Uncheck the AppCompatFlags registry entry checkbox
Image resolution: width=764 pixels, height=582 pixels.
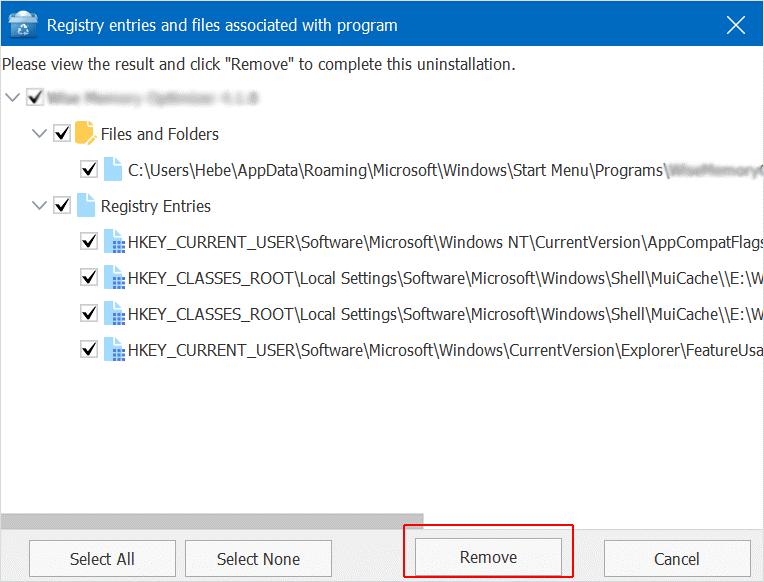(89, 241)
